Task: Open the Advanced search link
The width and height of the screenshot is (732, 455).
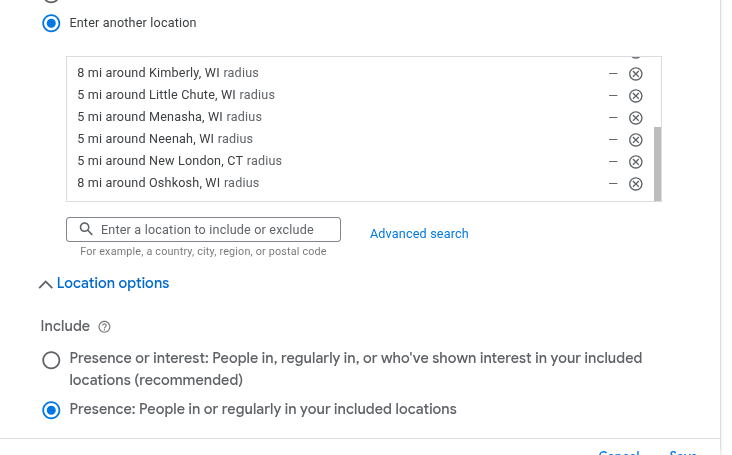Action: [x=419, y=234]
